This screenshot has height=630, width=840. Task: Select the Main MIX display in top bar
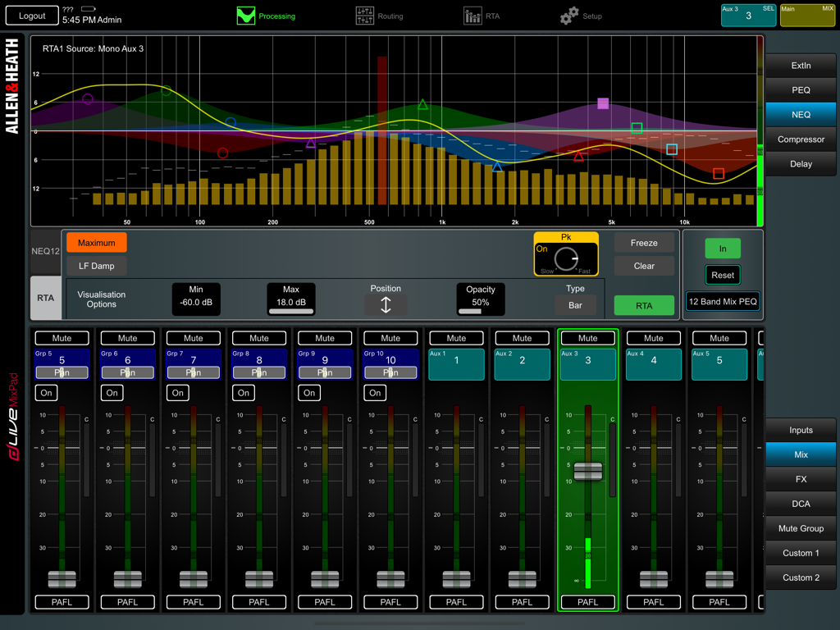[x=807, y=14]
